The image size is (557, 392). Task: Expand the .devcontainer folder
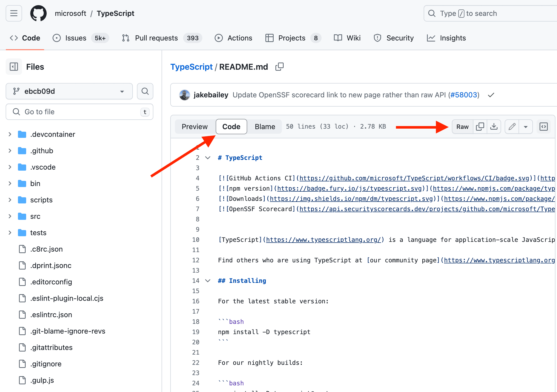pyautogui.click(x=10, y=134)
